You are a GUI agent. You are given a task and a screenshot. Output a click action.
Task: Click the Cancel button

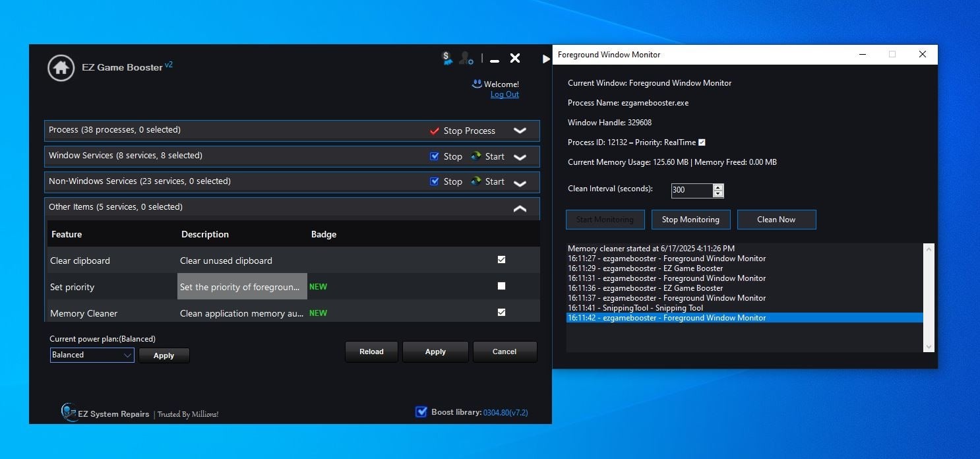coord(505,352)
